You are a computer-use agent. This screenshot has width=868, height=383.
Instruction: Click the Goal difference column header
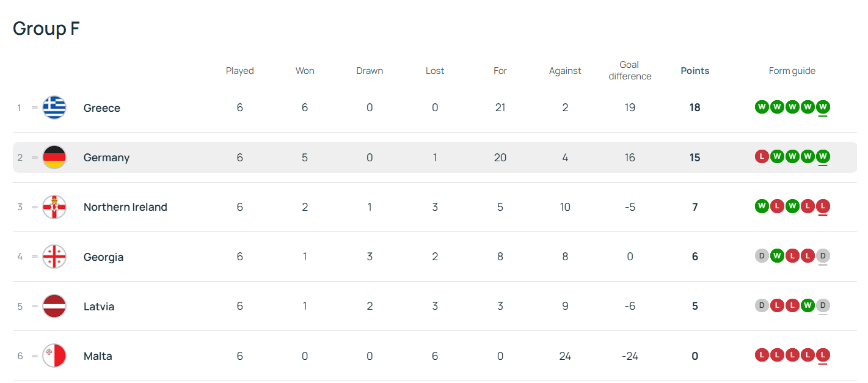(x=630, y=70)
